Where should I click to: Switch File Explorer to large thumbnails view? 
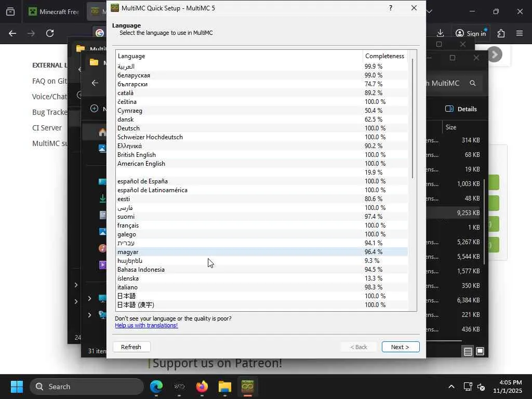click(x=480, y=351)
